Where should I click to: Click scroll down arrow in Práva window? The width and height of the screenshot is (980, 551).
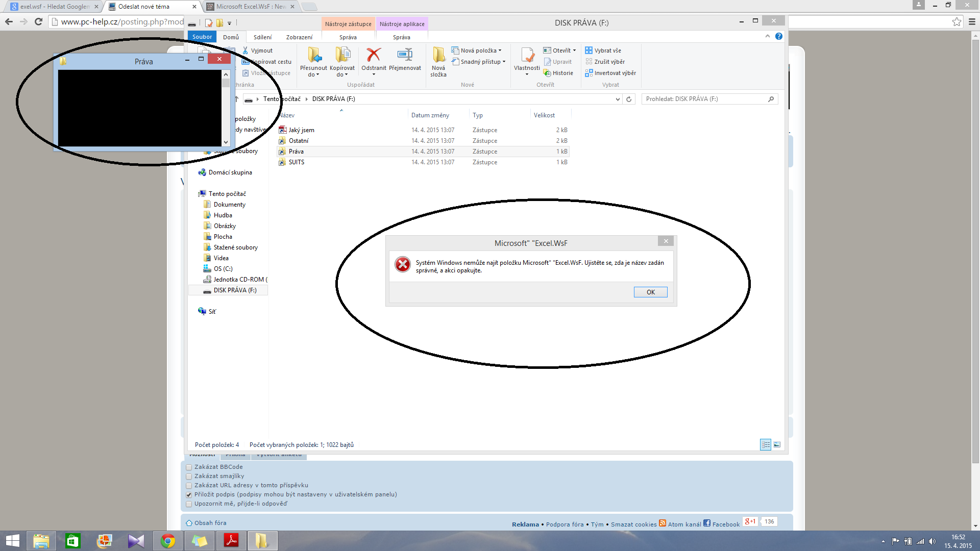point(226,142)
